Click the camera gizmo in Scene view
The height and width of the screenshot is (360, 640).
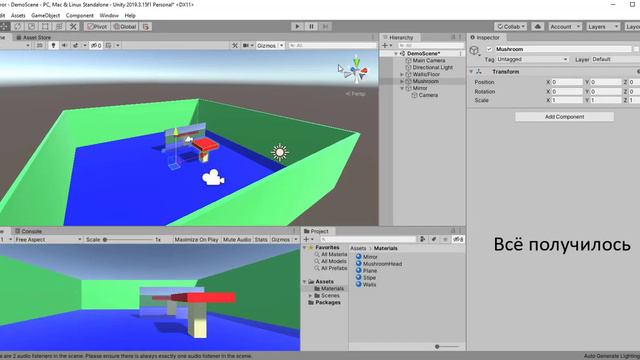(x=213, y=178)
